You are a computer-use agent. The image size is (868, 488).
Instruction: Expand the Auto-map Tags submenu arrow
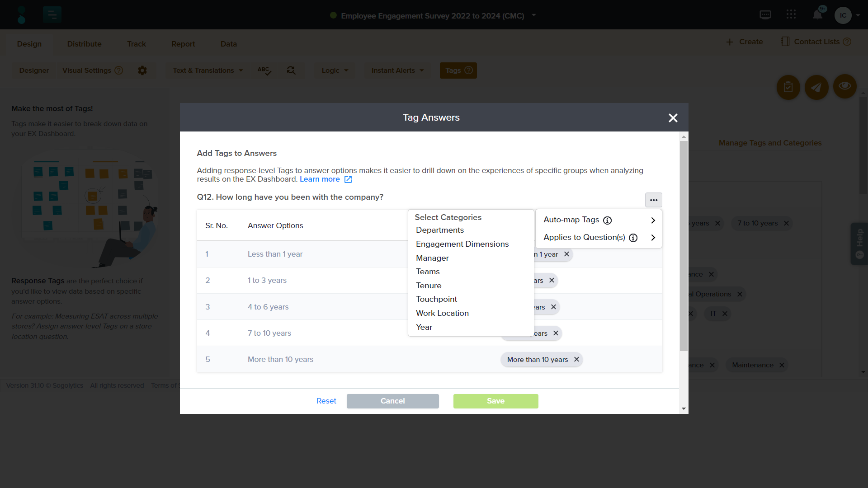[x=653, y=221]
